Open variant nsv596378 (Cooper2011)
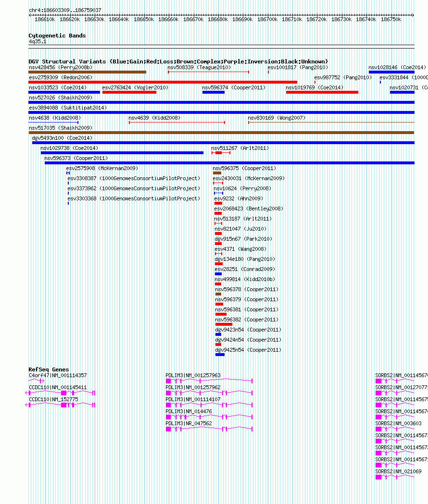Screen dimensions: 428x504 point(247,289)
